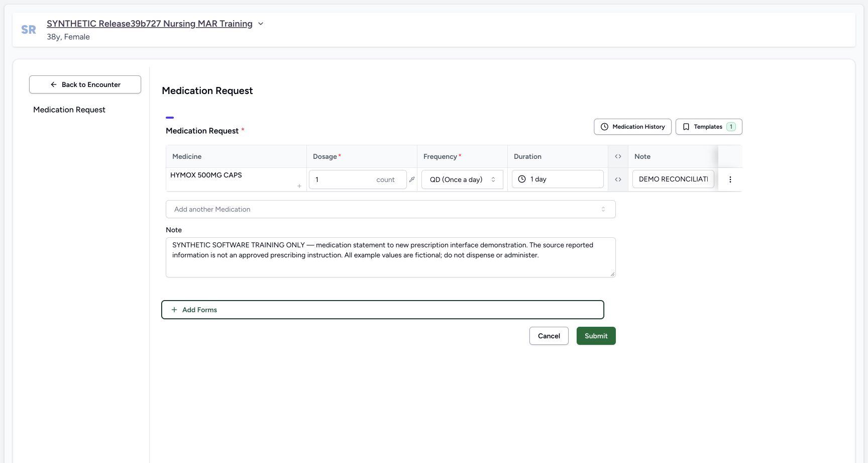Click the Frequency column header
The width and height of the screenshot is (868, 463).
coord(462,156)
